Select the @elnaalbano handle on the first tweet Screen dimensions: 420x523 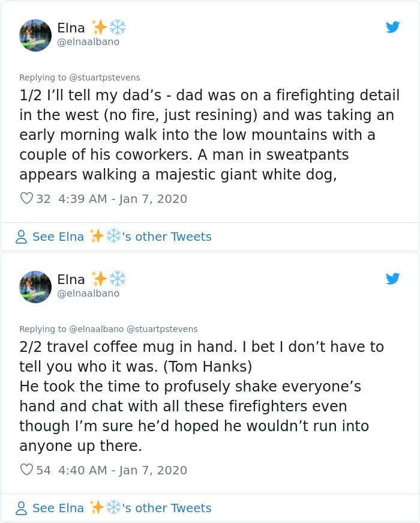click(x=91, y=42)
